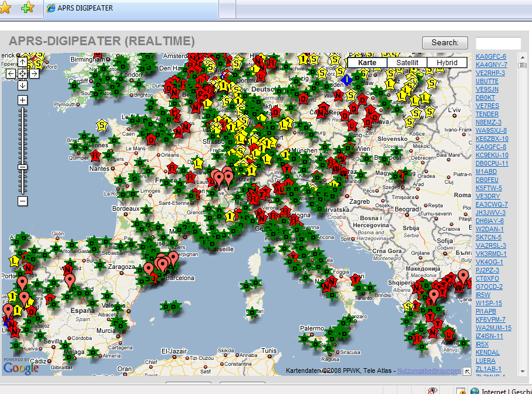The height and width of the screenshot is (394, 532).
Task: Pan the map down with arrow
Action: coord(22,85)
